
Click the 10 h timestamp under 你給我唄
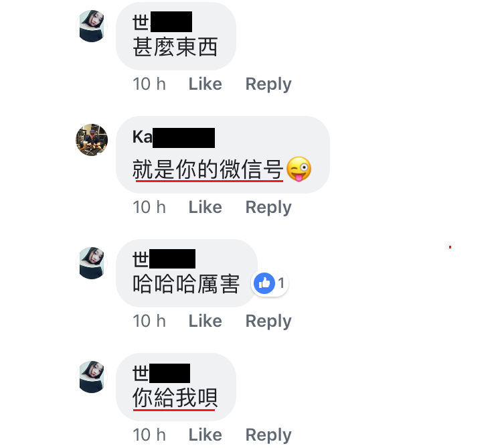pyautogui.click(x=149, y=435)
